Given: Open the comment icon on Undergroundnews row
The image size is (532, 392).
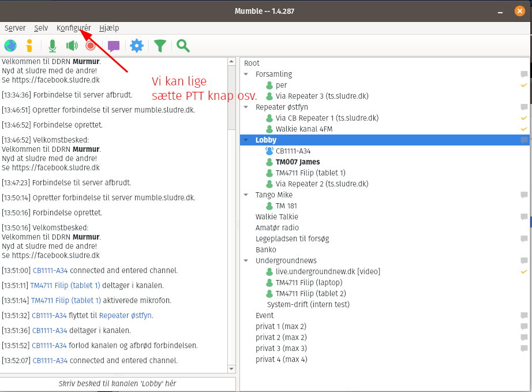Looking at the screenshot, I should pos(524,260).
